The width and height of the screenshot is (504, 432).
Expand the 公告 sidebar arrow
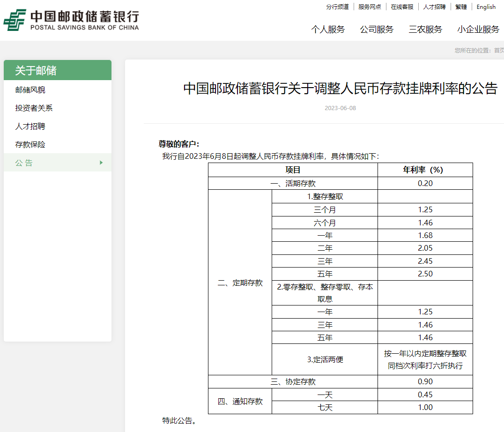(101, 163)
